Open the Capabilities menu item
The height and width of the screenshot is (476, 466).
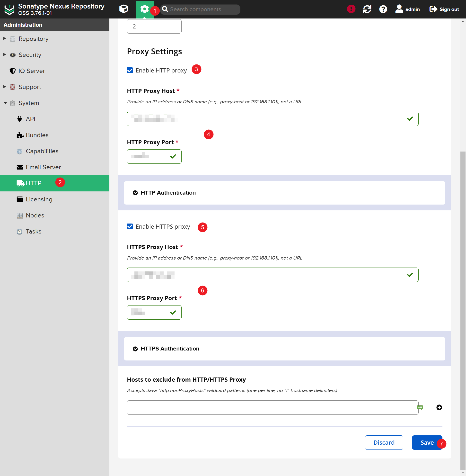click(x=55, y=151)
